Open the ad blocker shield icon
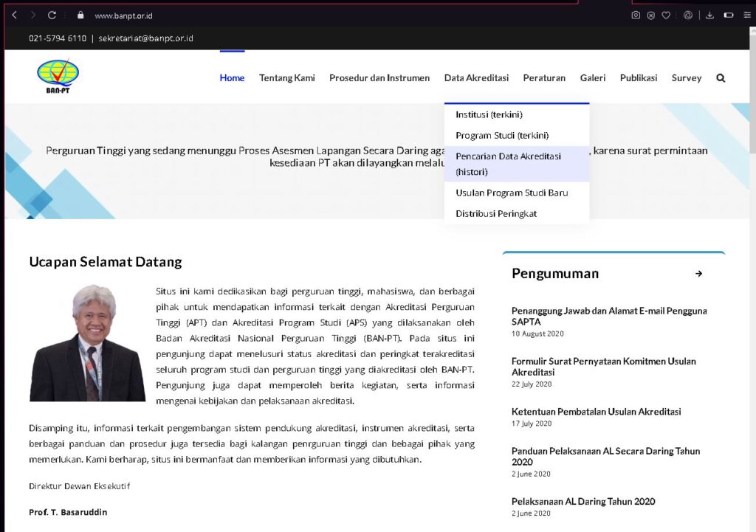Viewport: 756px width, 532px height. (651, 15)
